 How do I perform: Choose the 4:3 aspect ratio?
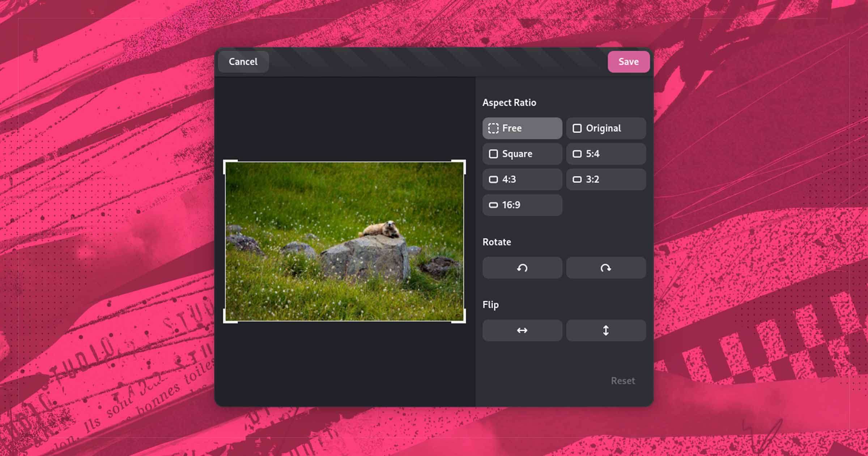pyautogui.click(x=522, y=180)
